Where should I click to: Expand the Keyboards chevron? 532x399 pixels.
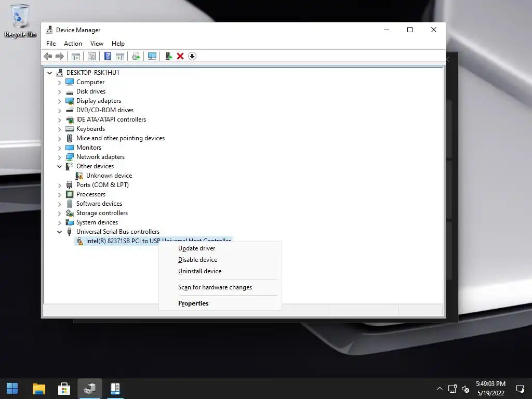(x=59, y=129)
